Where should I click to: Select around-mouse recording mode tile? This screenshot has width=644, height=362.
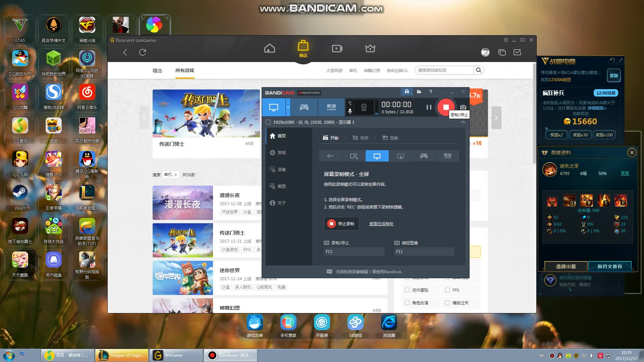click(400, 156)
